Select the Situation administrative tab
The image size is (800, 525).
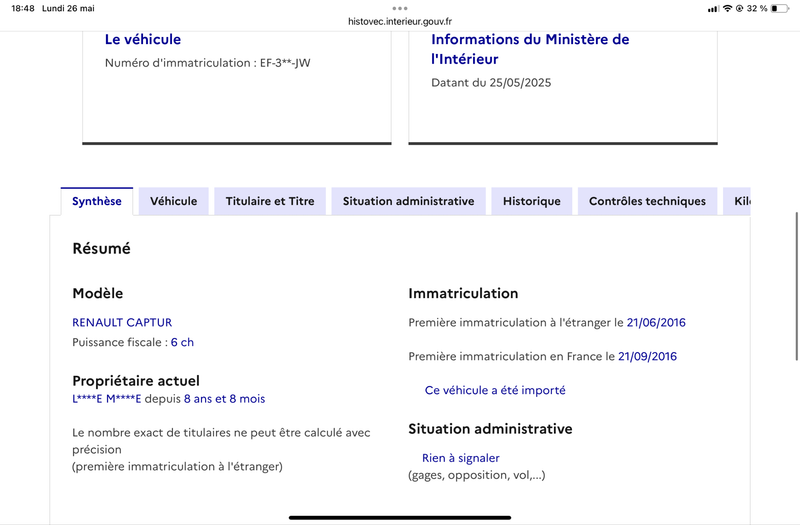point(408,201)
